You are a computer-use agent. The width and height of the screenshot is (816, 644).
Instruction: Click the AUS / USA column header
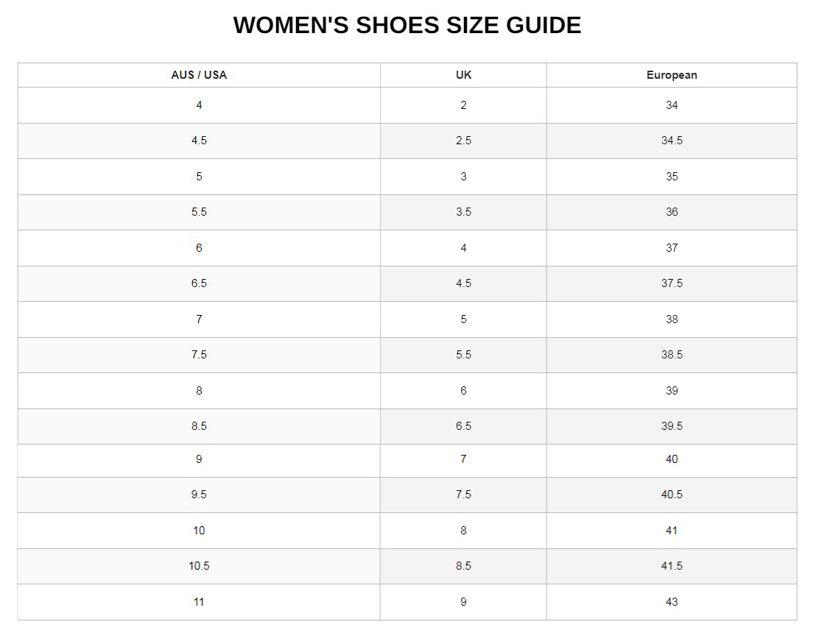click(199, 75)
